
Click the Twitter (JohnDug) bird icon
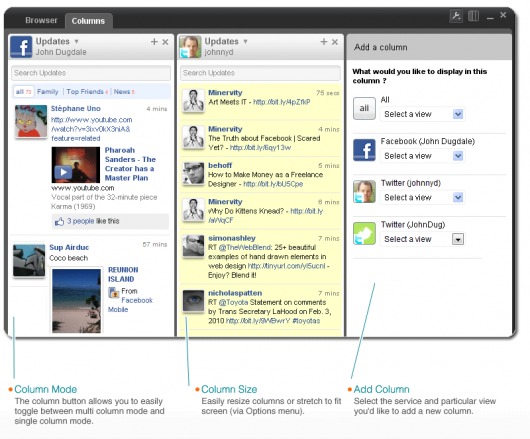coord(364,233)
